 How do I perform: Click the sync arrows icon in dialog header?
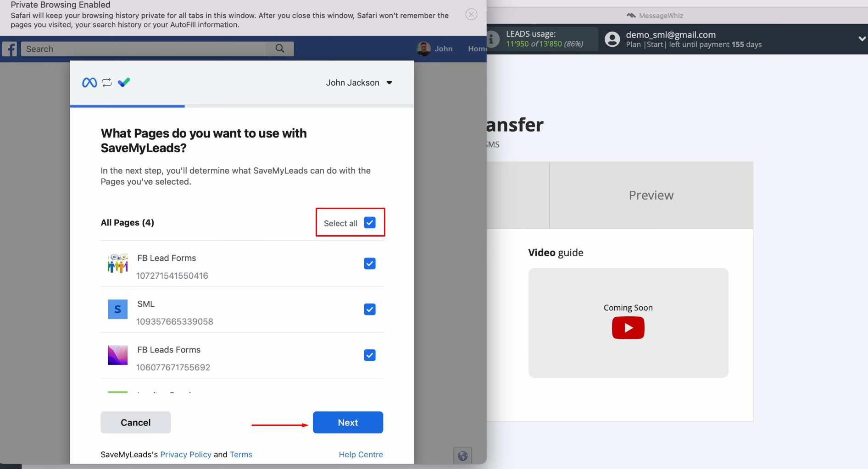tap(107, 83)
